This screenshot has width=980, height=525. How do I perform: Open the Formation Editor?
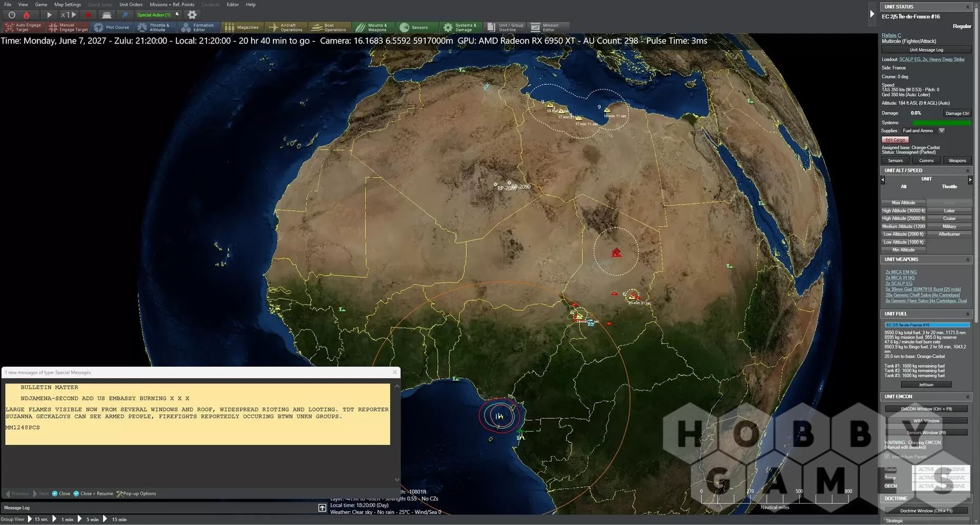point(200,27)
